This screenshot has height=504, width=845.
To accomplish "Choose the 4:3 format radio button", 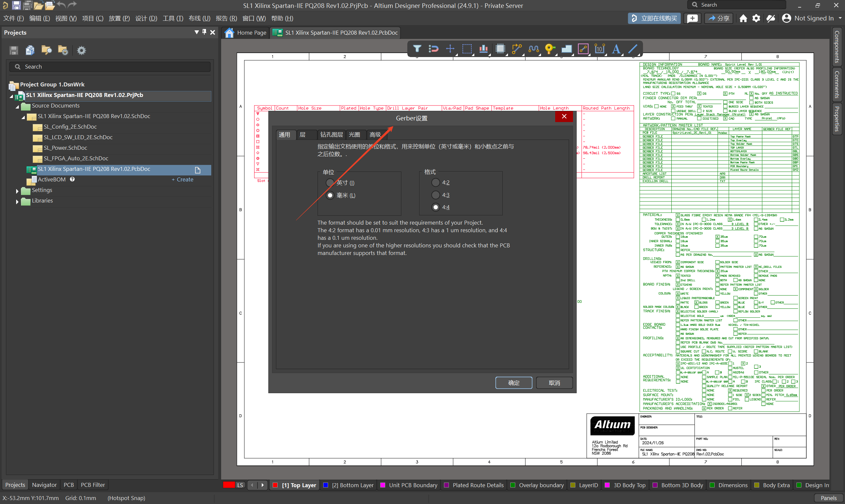I will point(436,195).
